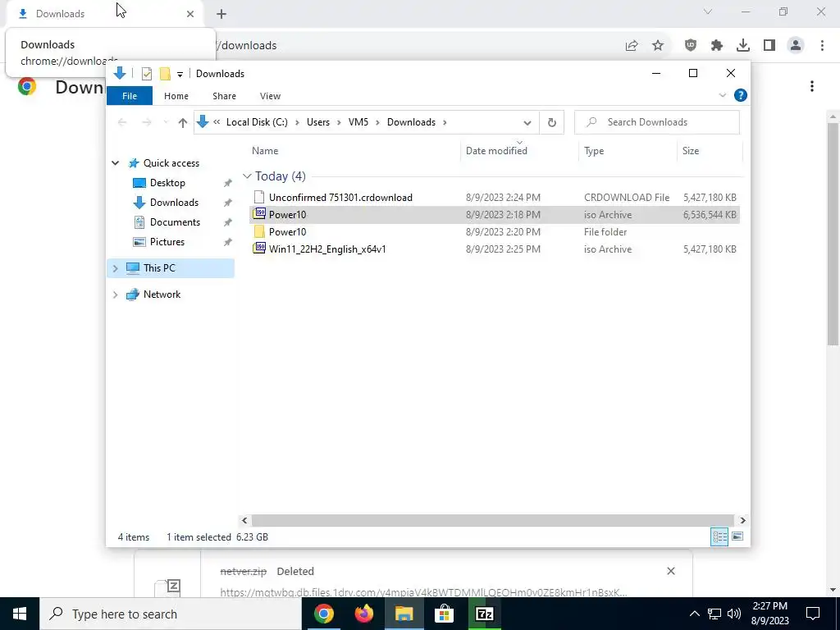Select Downloads in Quick access

174,203
